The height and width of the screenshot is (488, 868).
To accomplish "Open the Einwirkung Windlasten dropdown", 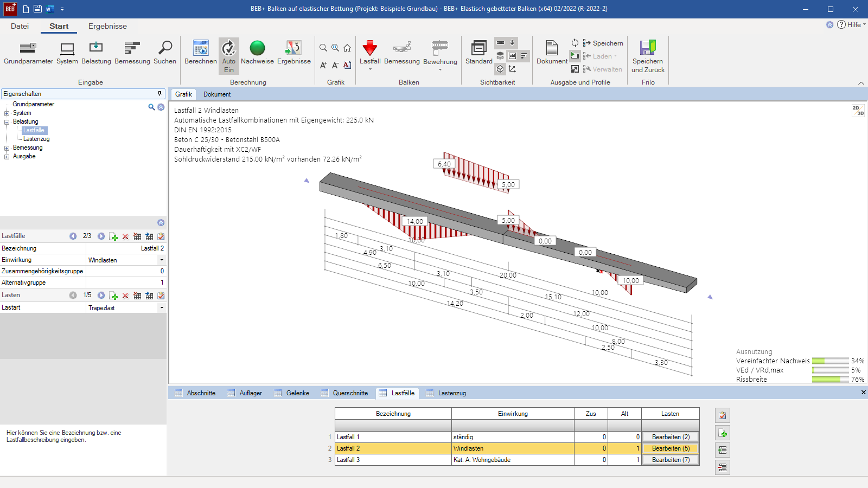I will [162, 260].
